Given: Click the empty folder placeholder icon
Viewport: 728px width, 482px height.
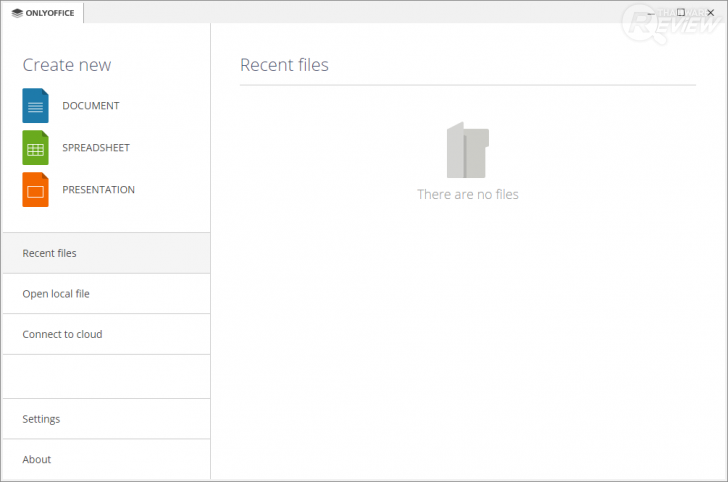Looking at the screenshot, I should coord(467,150).
